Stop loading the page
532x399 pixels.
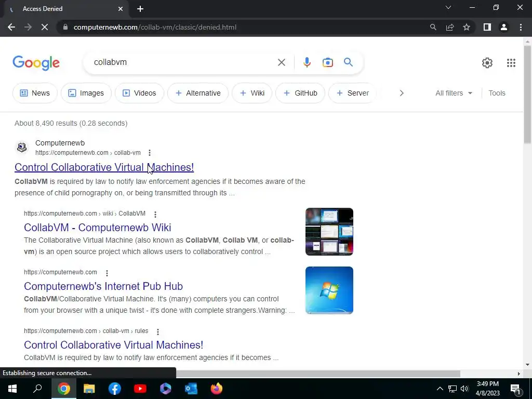click(45, 27)
